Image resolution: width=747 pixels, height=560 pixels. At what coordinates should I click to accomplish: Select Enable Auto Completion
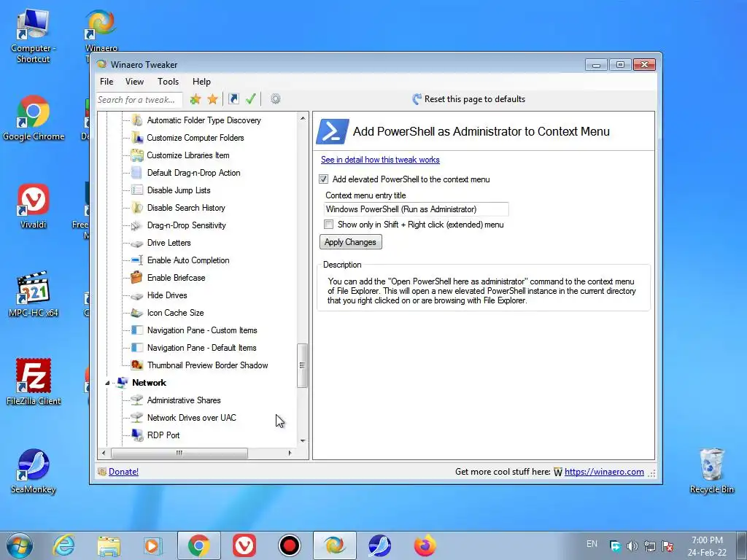click(x=188, y=260)
